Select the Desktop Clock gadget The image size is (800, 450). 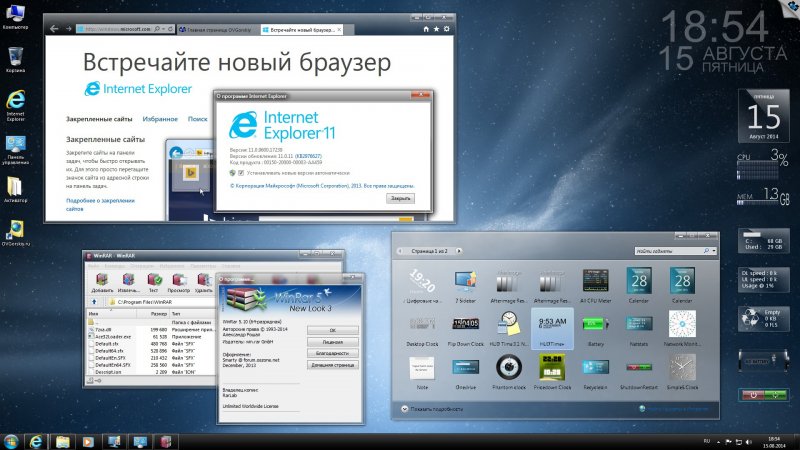(x=422, y=329)
